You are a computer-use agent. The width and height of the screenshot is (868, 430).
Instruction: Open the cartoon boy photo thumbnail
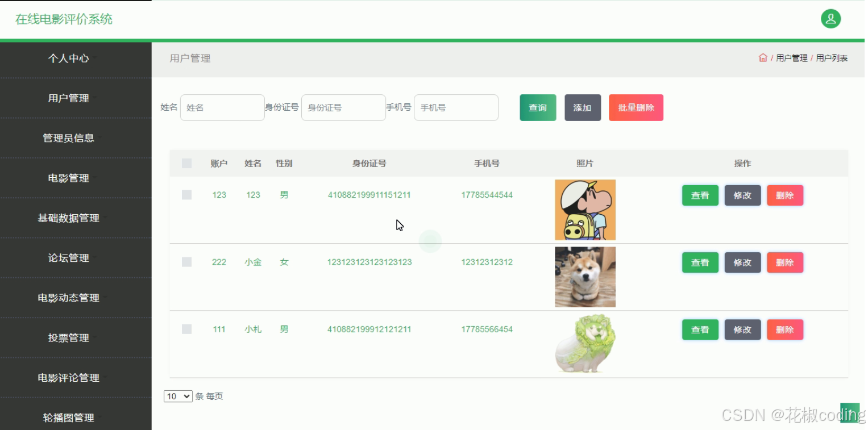585,210
